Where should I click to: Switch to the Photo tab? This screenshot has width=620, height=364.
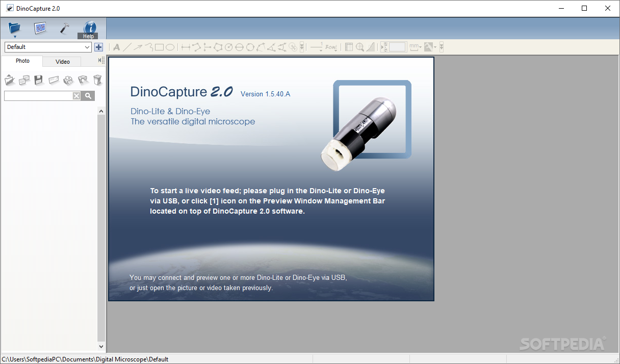tap(22, 61)
